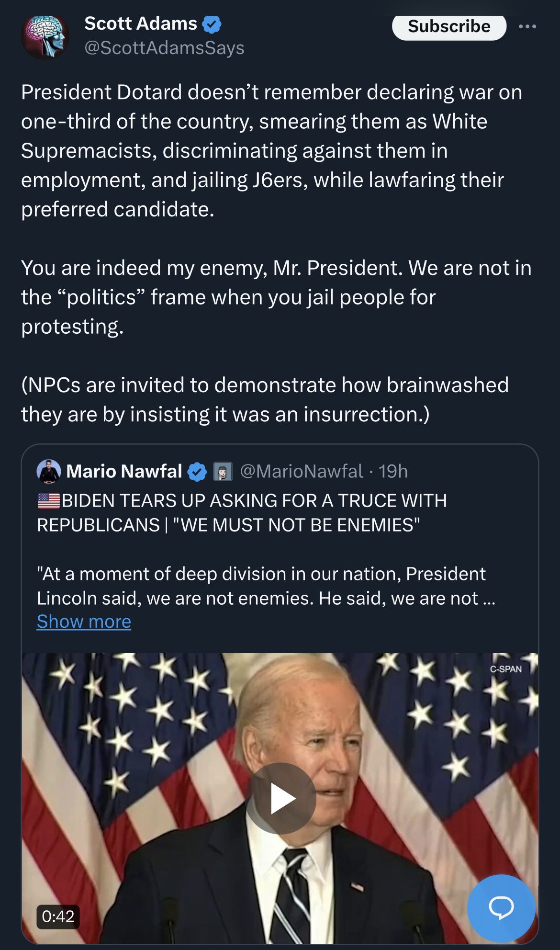Open Mario Nawfal's small profile picture
The image size is (560, 950).
pyautogui.click(x=48, y=471)
